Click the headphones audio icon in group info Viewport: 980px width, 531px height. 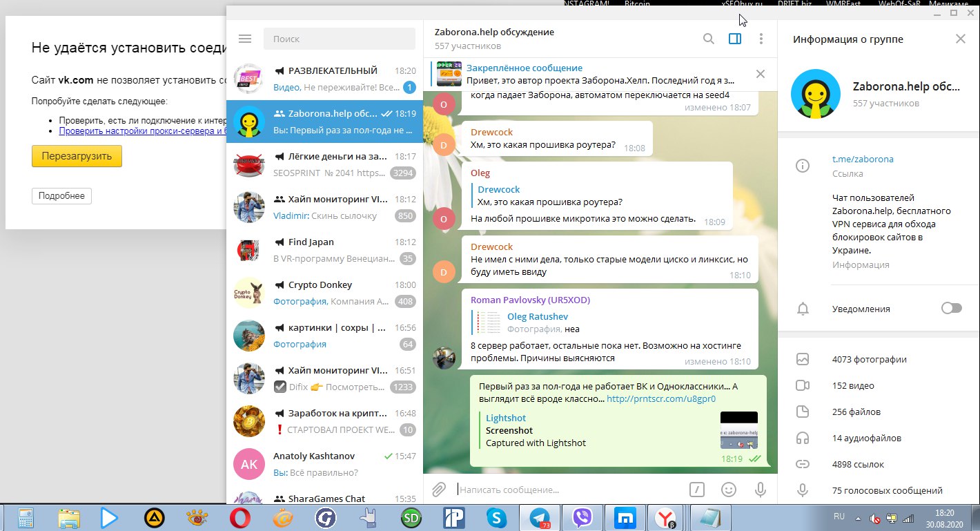[803, 438]
